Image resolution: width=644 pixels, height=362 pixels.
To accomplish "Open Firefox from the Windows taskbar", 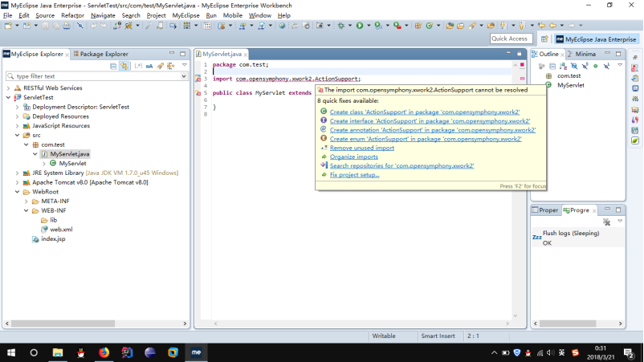I will [104, 352].
